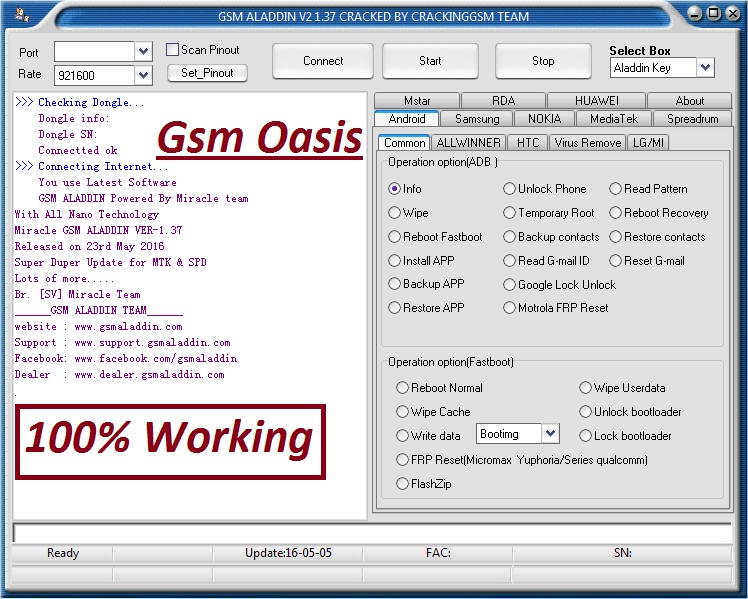
Task: Choose the Reboot Recovery option
Action: [x=615, y=213]
